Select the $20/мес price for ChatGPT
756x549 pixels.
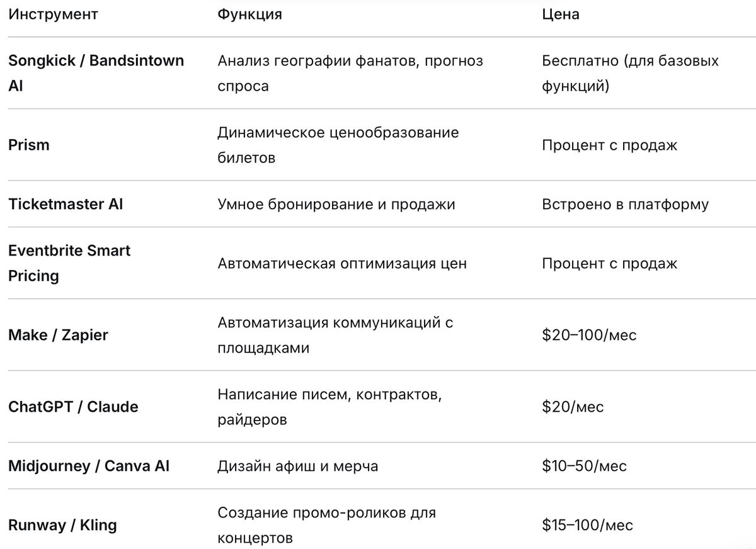(573, 407)
